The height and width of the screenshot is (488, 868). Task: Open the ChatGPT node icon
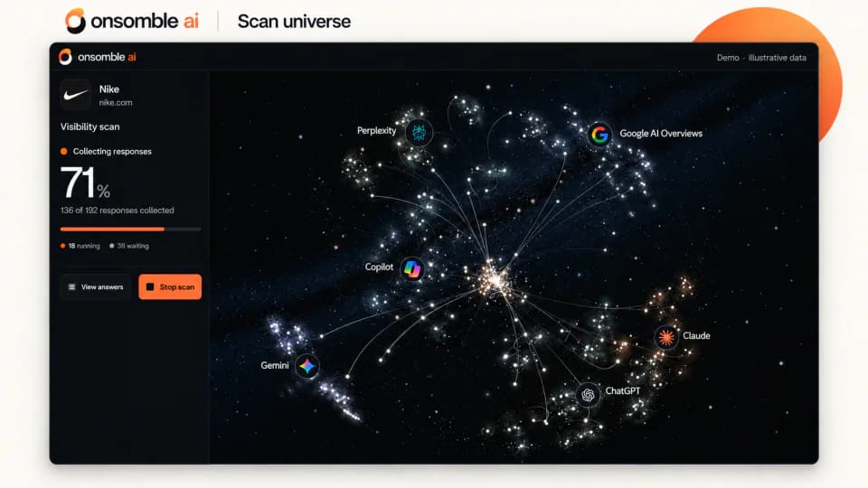point(588,395)
